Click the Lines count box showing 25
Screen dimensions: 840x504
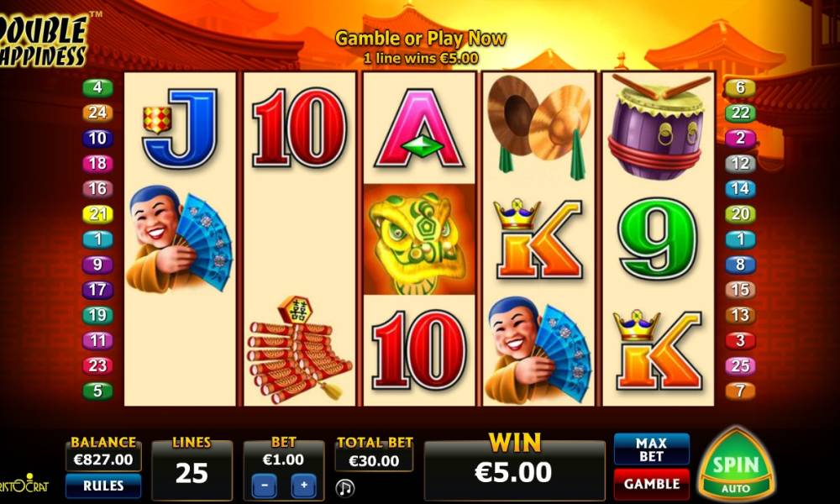coord(192,470)
